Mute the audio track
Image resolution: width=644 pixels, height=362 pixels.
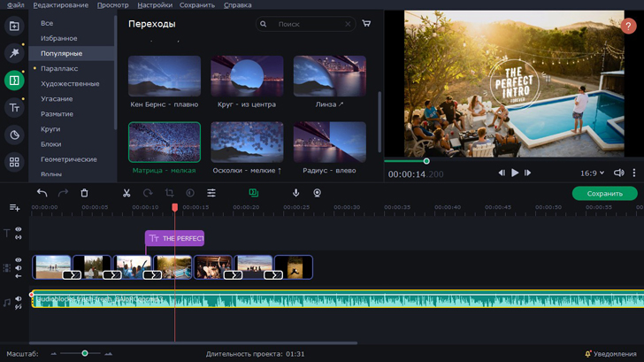click(x=19, y=299)
